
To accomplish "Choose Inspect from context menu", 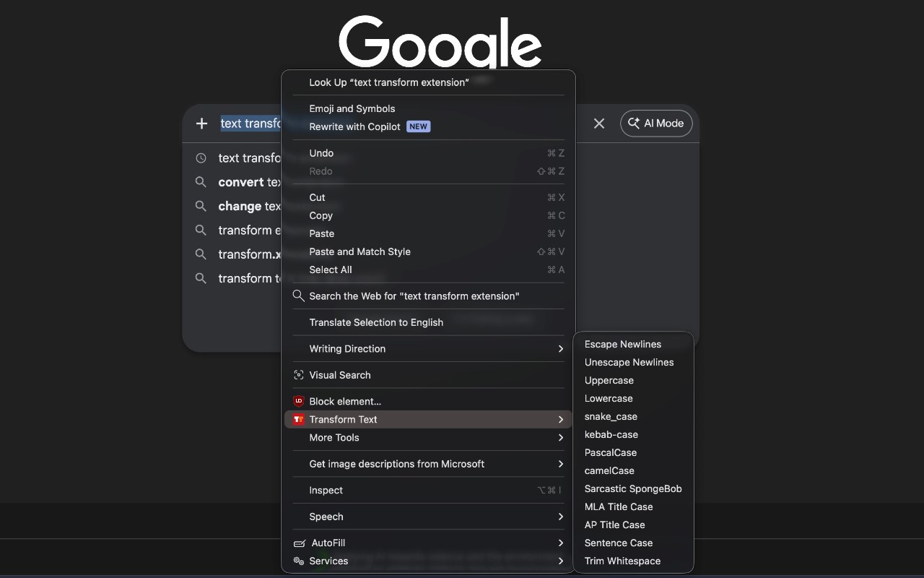I will pos(428,490).
